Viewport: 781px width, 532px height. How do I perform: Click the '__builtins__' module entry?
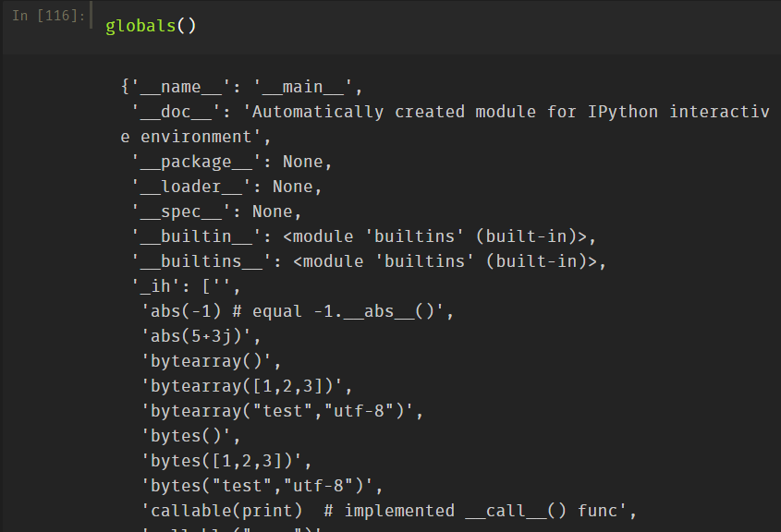click(x=369, y=261)
